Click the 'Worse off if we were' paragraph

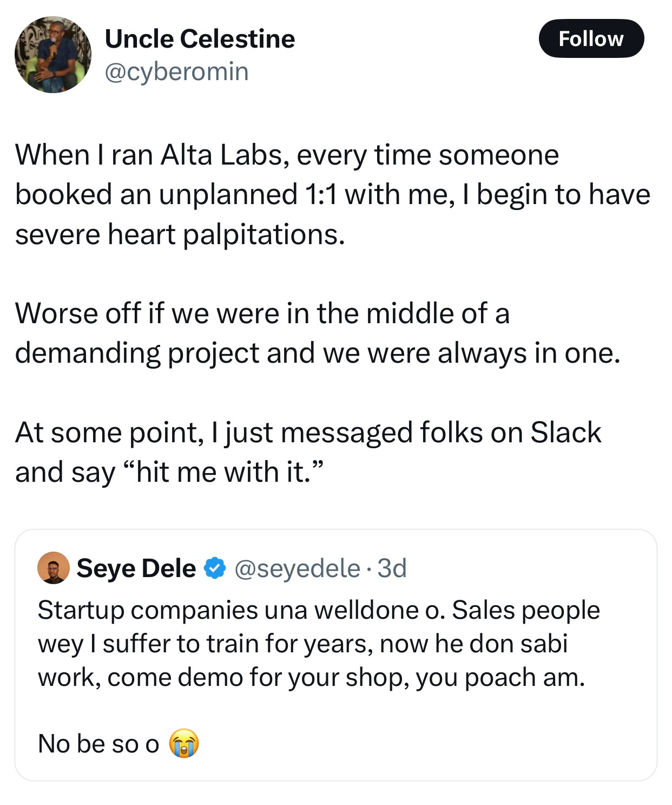point(318,333)
